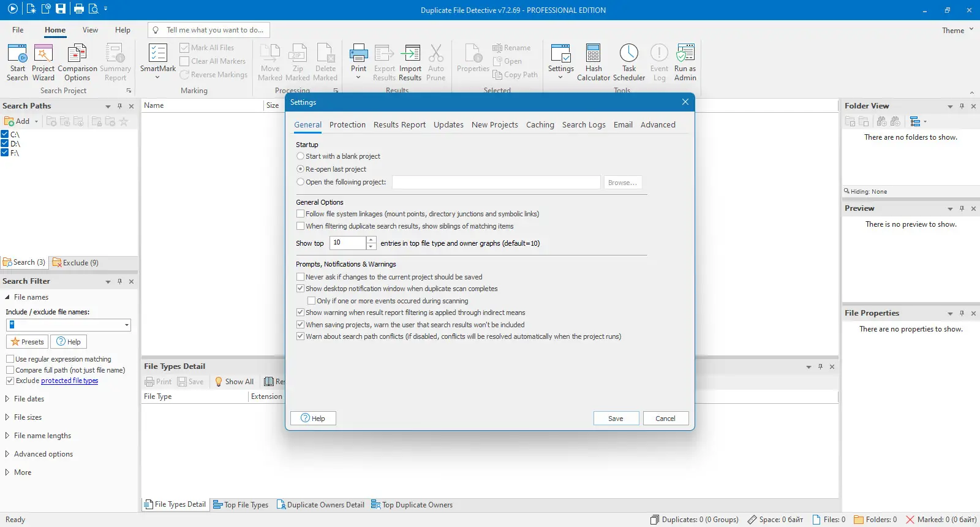Click the project path input field

point(496,183)
